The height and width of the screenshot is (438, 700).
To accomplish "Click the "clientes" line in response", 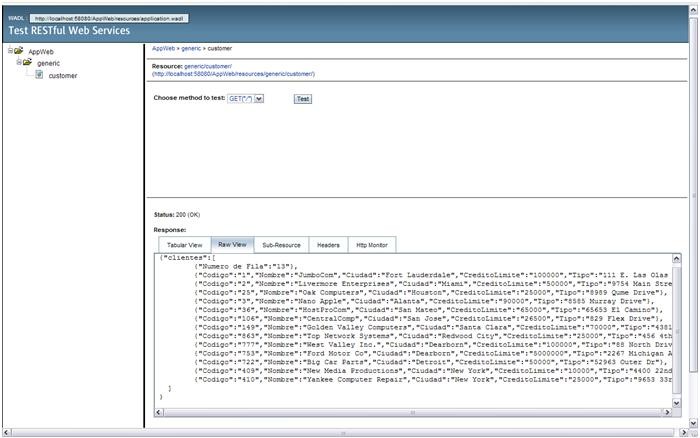I will 188,258.
